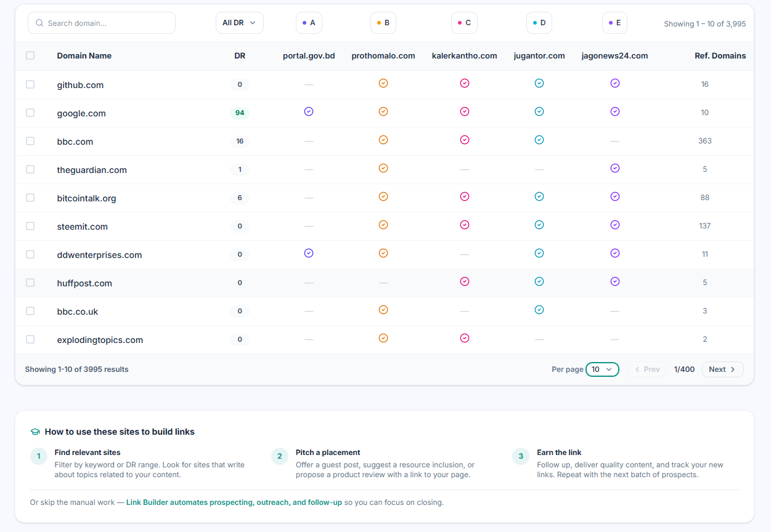Image resolution: width=771 pixels, height=532 pixels.
Task: Click the jagonews24.com column header
Action: click(x=614, y=55)
